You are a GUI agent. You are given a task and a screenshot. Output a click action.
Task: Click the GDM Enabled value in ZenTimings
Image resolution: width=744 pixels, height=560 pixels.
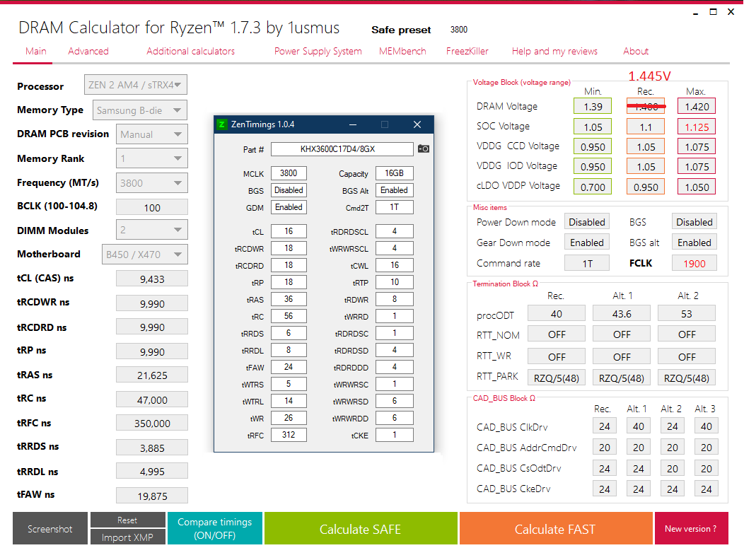[x=289, y=207]
